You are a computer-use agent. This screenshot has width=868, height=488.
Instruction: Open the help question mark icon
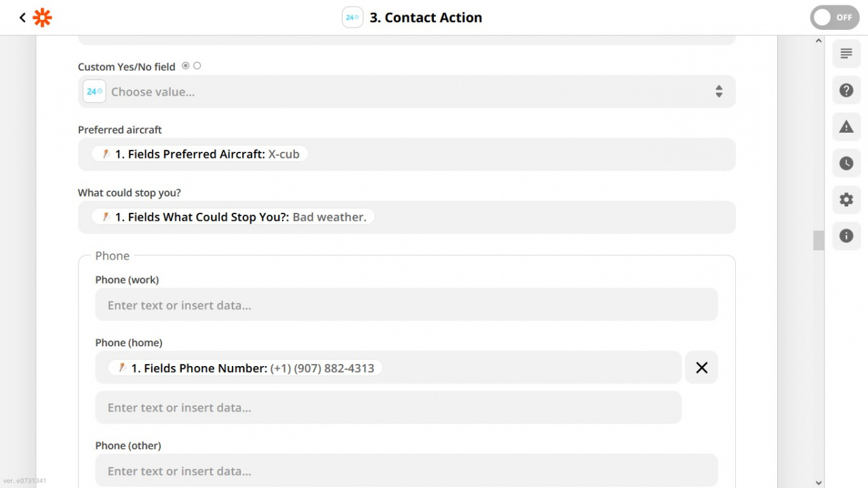tap(846, 90)
